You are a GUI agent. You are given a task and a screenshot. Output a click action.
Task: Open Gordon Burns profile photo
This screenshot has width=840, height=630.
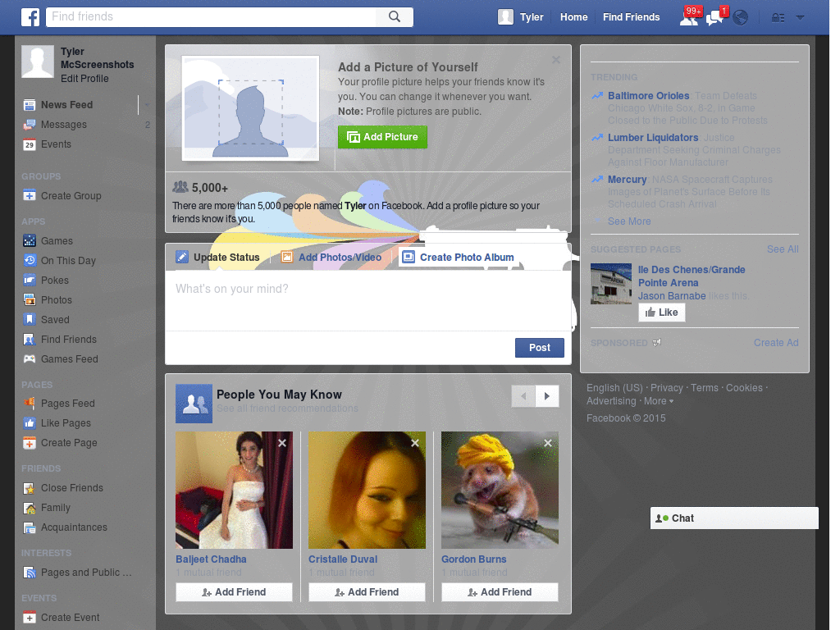pyautogui.click(x=500, y=491)
